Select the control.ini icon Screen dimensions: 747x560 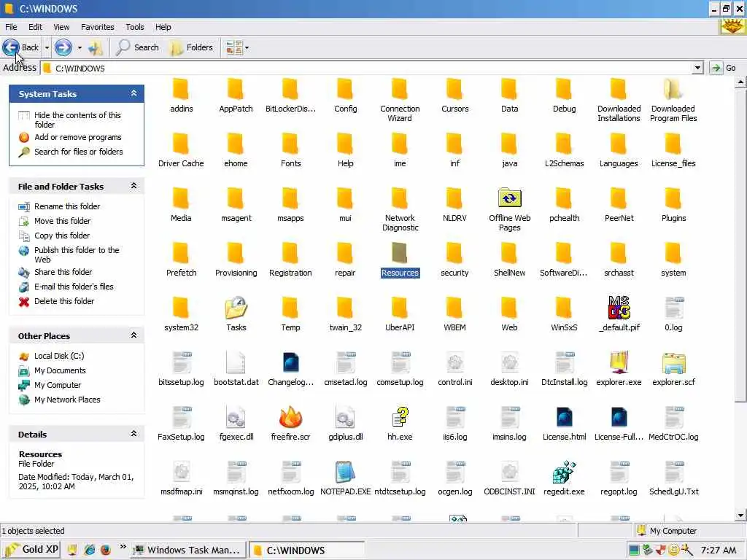[455, 362]
